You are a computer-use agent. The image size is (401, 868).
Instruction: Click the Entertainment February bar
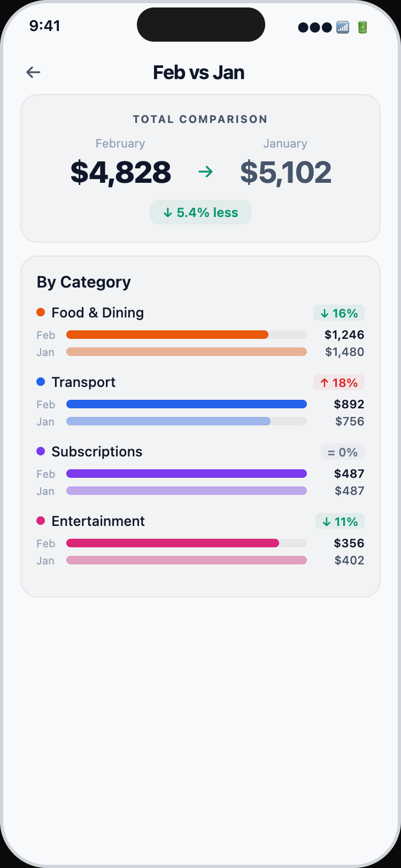pos(173,543)
